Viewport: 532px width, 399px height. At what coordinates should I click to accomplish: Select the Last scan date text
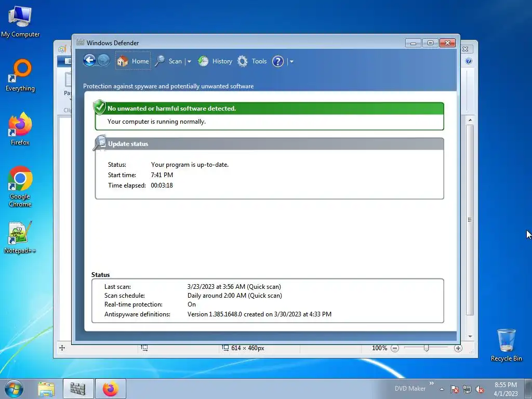(234, 287)
